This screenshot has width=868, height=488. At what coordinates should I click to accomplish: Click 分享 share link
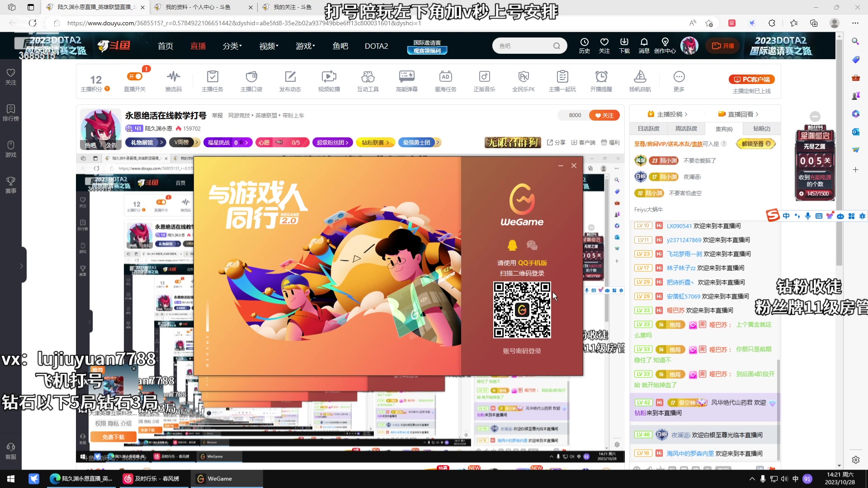556,142
